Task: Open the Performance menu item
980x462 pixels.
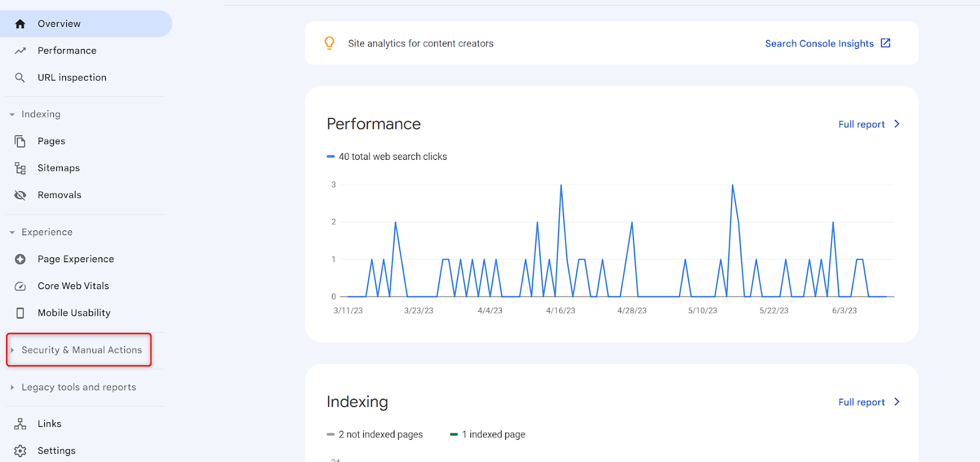Action: tap(86, 51)
